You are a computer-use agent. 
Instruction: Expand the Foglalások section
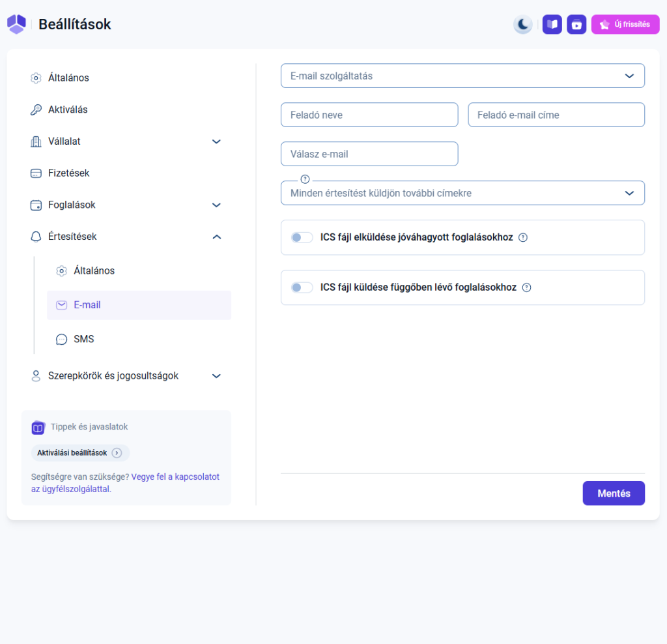(217, 205)
